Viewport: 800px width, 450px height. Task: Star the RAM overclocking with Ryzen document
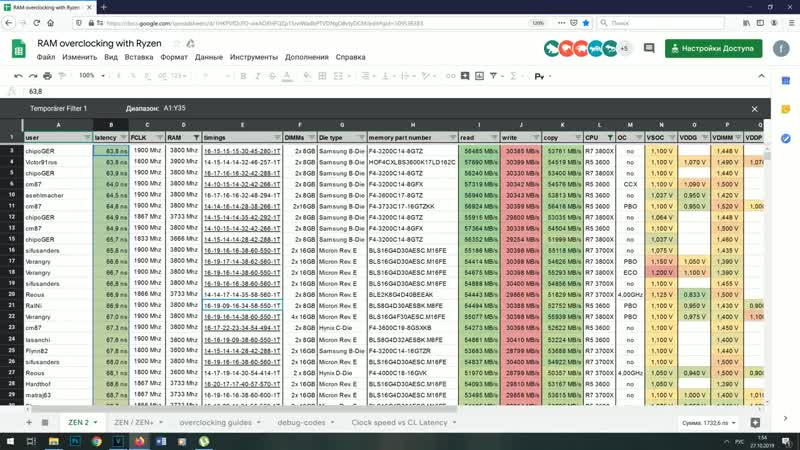tap(177, 44)
